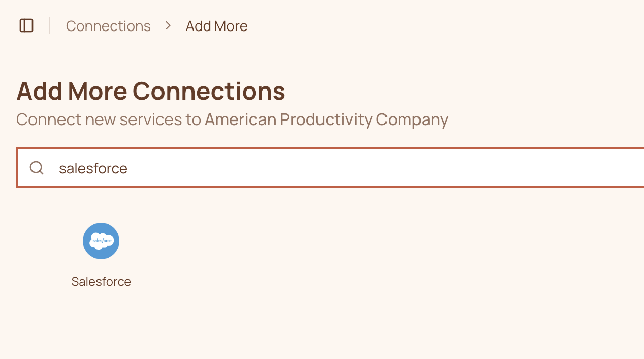This screenshot has height=359, width=644.
Task: Select the Add More breadcrumb item
Action: point(216,25)
